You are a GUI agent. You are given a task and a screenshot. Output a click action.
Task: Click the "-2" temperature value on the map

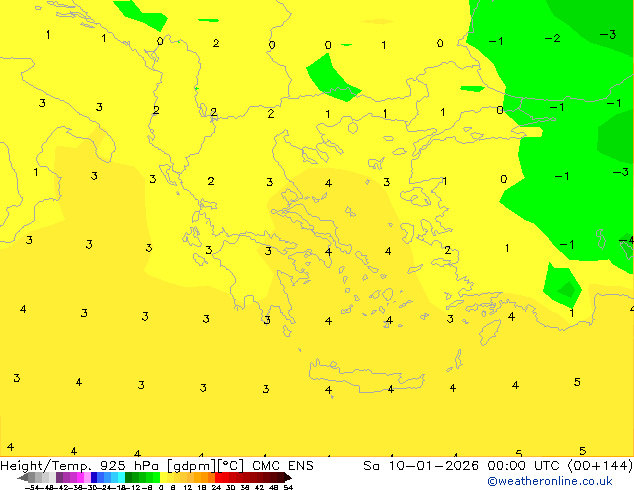click(552, 38)
